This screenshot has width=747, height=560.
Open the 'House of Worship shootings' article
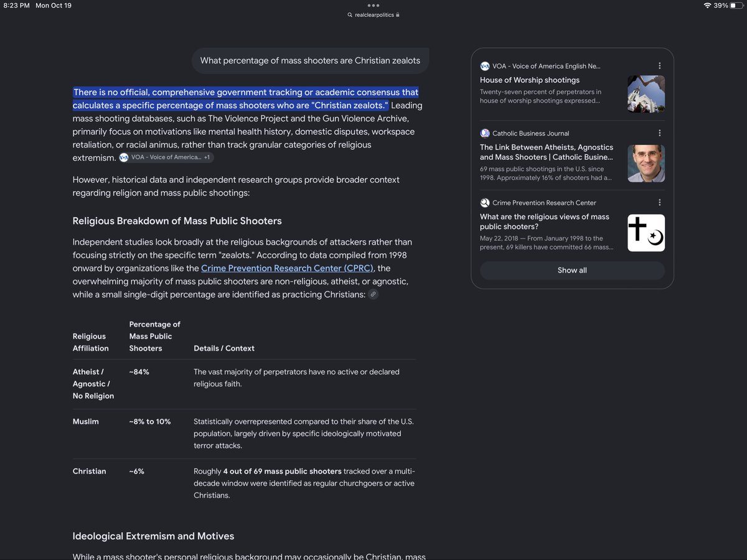click(x=530, y=80)
